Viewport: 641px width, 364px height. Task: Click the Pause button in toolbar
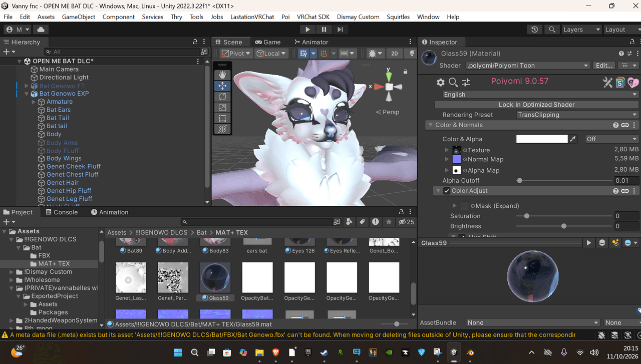[x=324, y=30]
